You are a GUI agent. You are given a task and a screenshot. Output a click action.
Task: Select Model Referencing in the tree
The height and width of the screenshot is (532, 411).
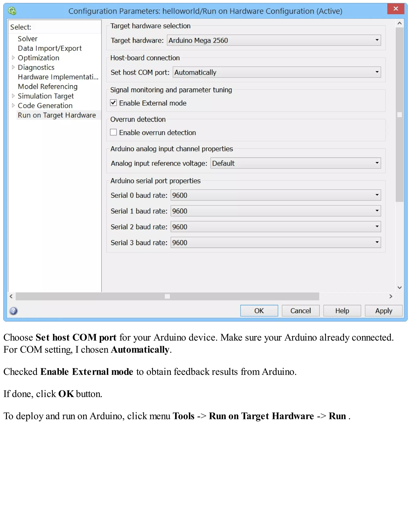point(48,87)
